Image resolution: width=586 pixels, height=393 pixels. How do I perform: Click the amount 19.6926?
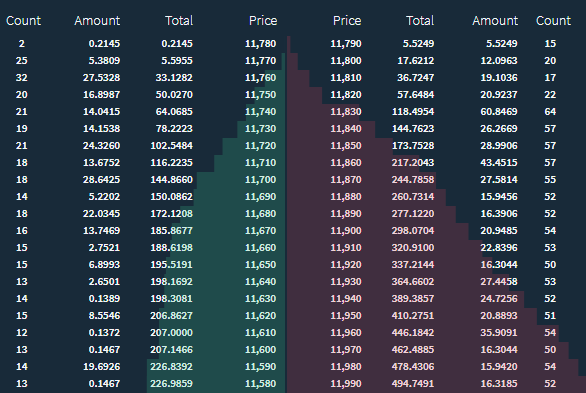[102, 366]
